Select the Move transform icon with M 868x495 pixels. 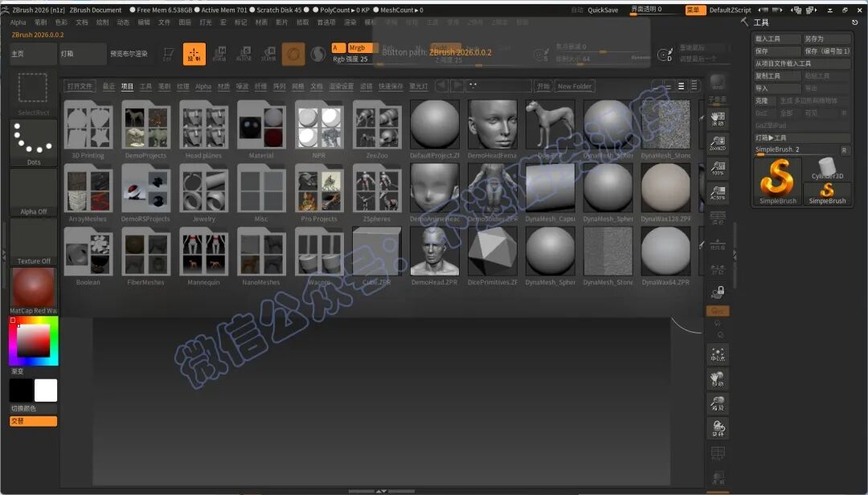click(x=219, y=54)
